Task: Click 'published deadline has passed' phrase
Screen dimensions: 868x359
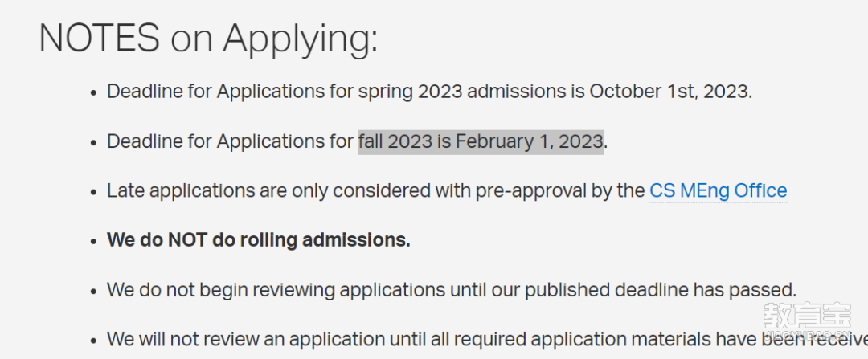Action: [661, 289]
